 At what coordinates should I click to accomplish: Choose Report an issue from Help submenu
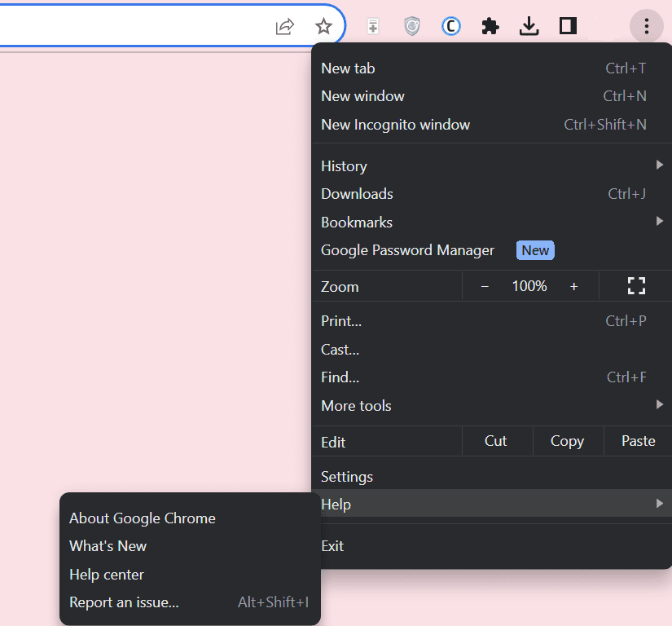pos(125,602)
